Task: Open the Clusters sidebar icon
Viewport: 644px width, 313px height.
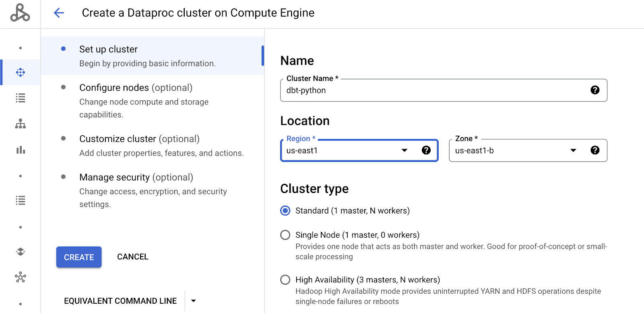Action: (x=21, y=73)
